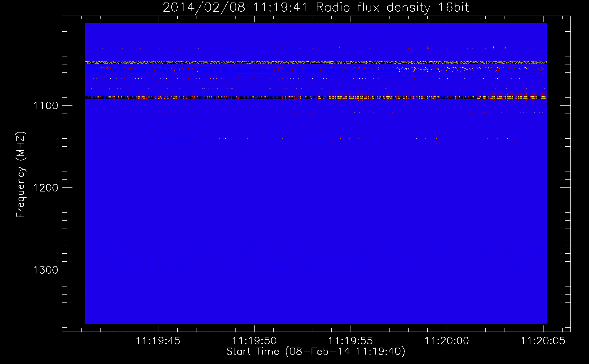Click the 11:19:45 time tick label

pos(158,341)
